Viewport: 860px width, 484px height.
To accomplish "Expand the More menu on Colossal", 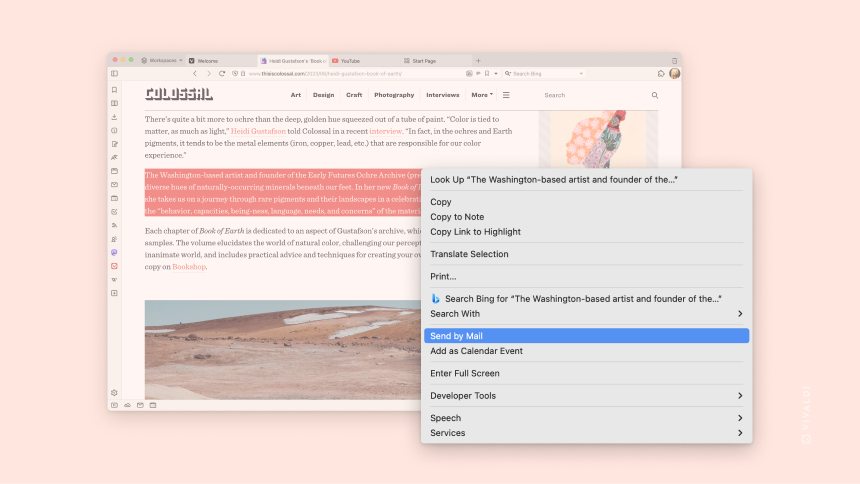I will 482,95.
